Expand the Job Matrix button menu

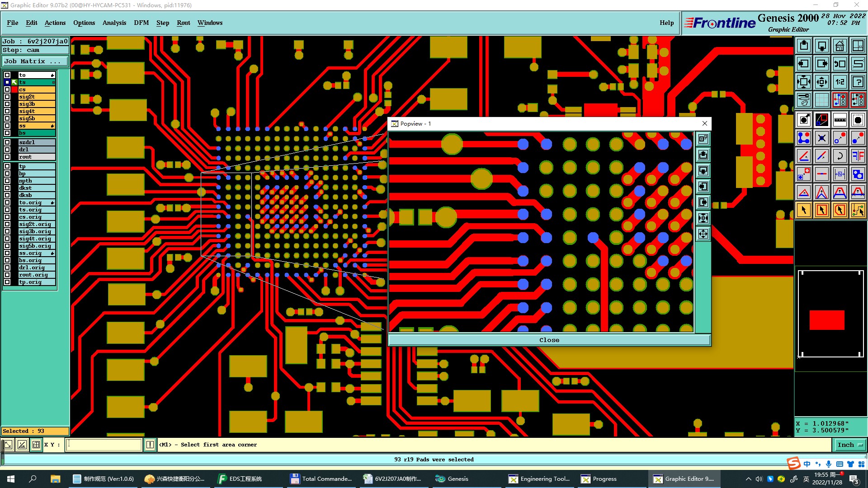click(35, 61)
